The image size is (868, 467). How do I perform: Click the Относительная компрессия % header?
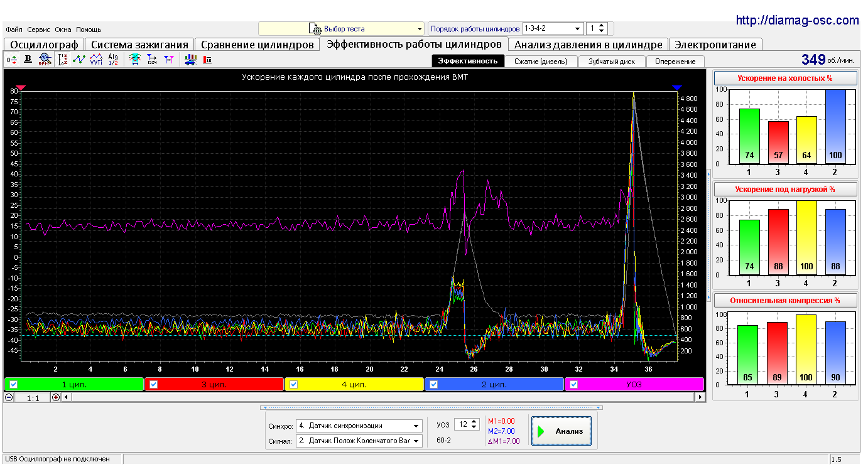pyautogui.click(x=786, y=300)
